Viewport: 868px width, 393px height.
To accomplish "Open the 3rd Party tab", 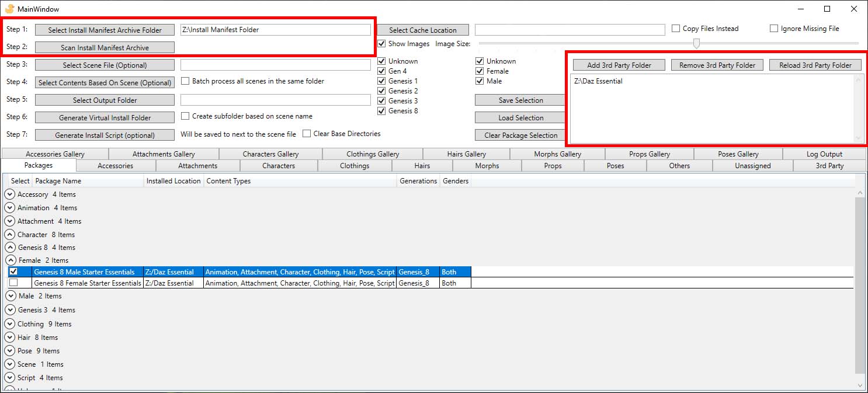I will pos(829,166).
